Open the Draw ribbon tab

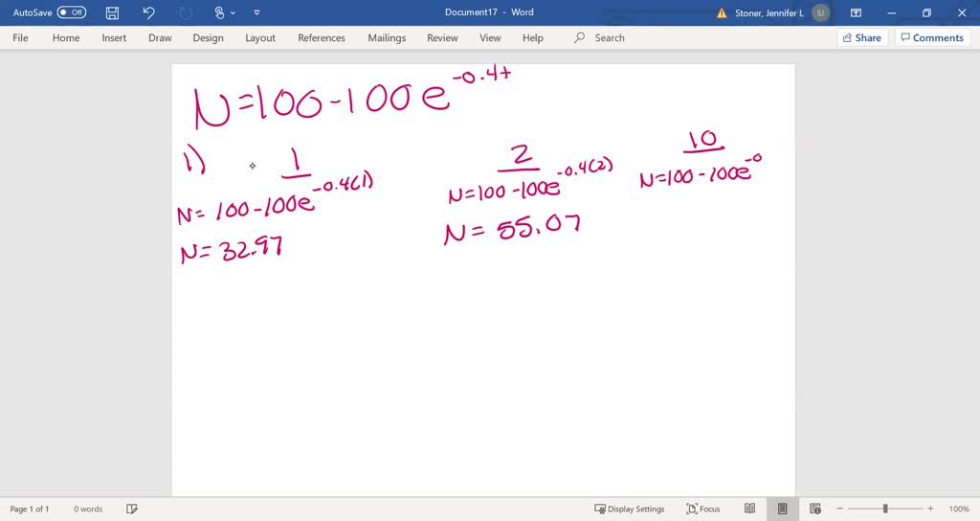160,38
